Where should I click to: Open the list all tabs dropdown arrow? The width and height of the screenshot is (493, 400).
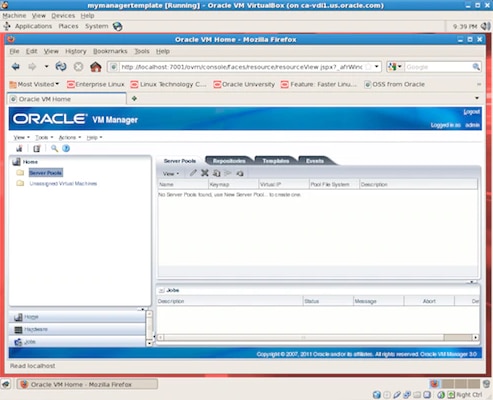coord(477,98)
